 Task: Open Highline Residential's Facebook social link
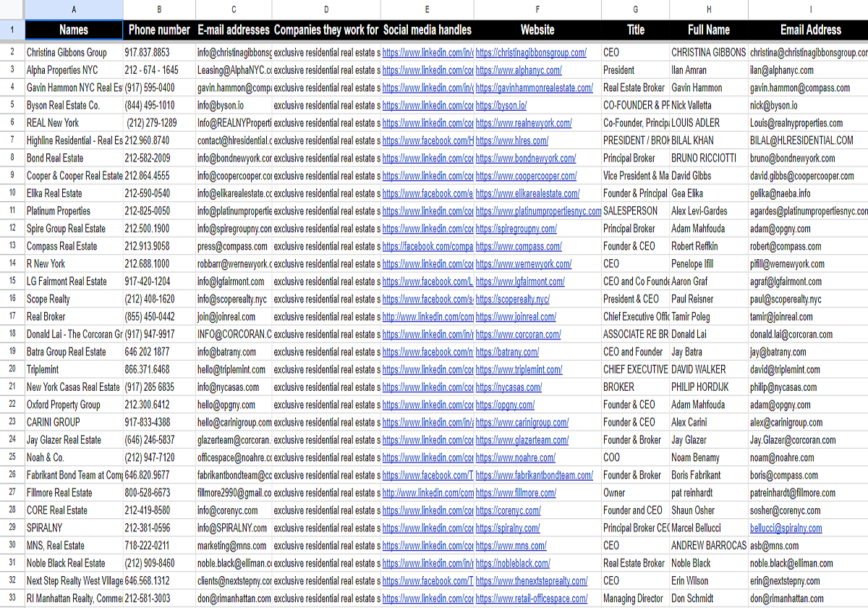[427, 140]
